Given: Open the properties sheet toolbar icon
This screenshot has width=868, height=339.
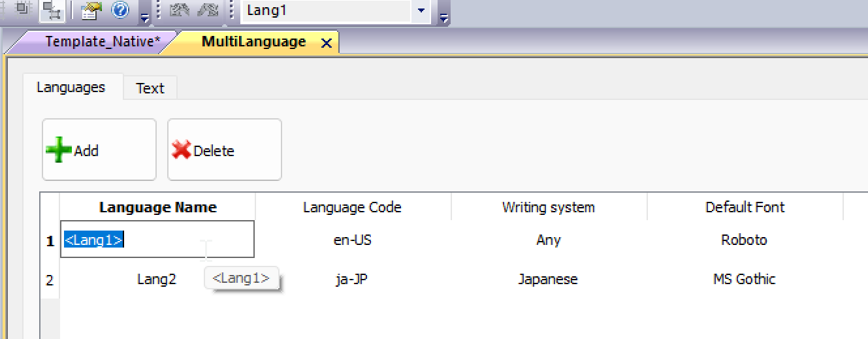Looking at the screenshot, I should (91, 10).
